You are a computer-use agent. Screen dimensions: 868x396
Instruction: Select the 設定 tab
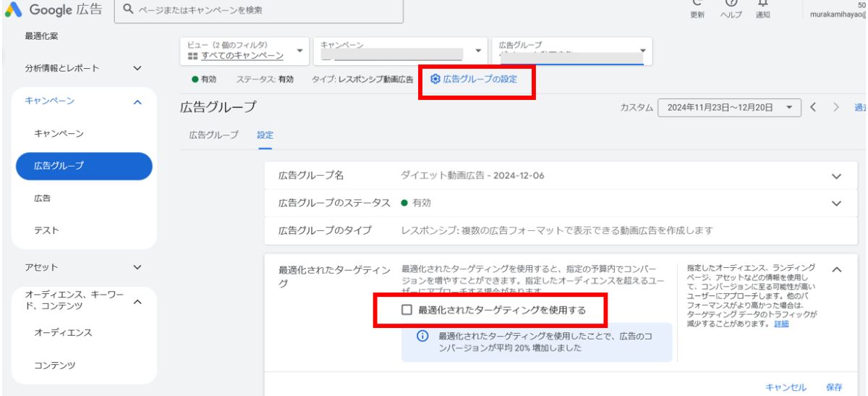pos(265,135)
